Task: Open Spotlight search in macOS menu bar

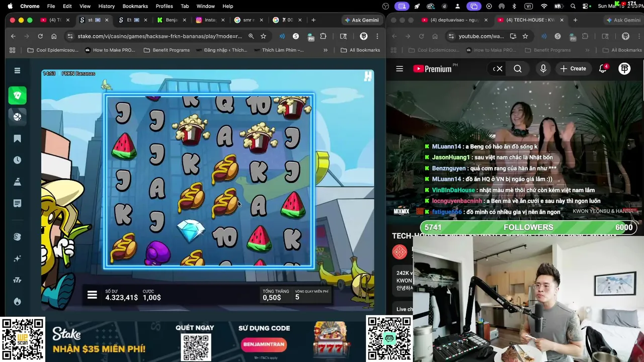Action: (x=573, y=6)
